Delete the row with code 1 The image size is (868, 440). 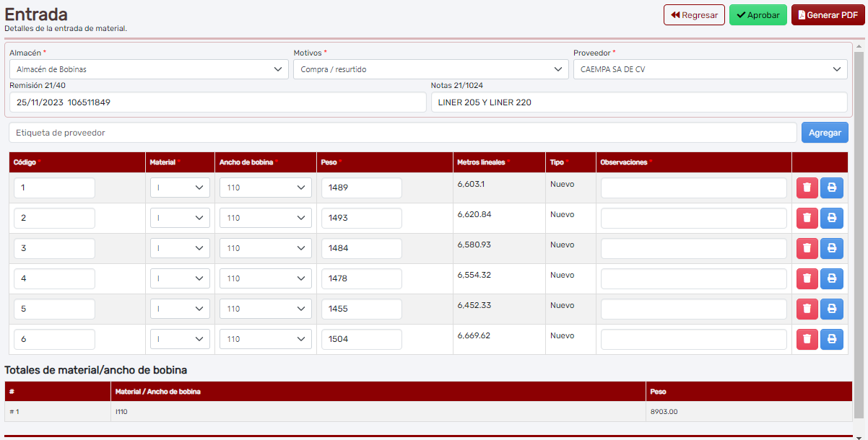[x=807, y=188]
